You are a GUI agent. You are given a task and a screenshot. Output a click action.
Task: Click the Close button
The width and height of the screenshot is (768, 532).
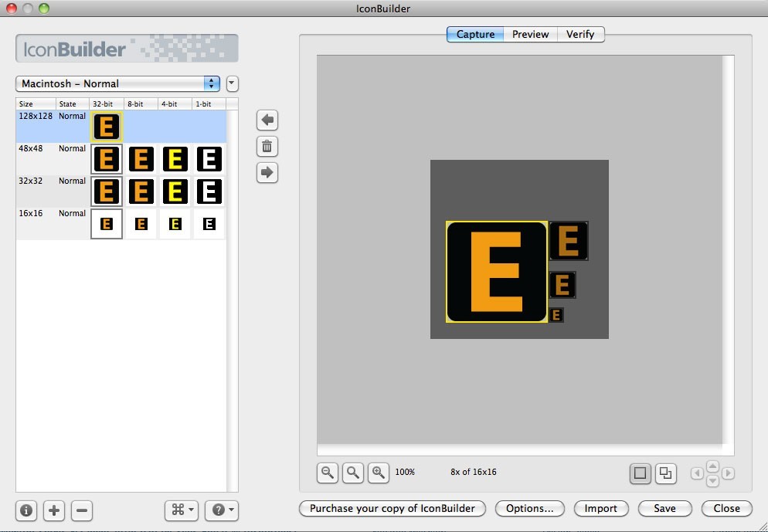click(x=727, y=509)
